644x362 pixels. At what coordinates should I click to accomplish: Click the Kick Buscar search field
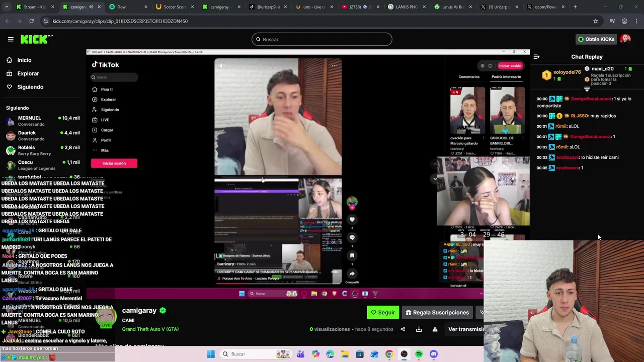tap(322, 39)
